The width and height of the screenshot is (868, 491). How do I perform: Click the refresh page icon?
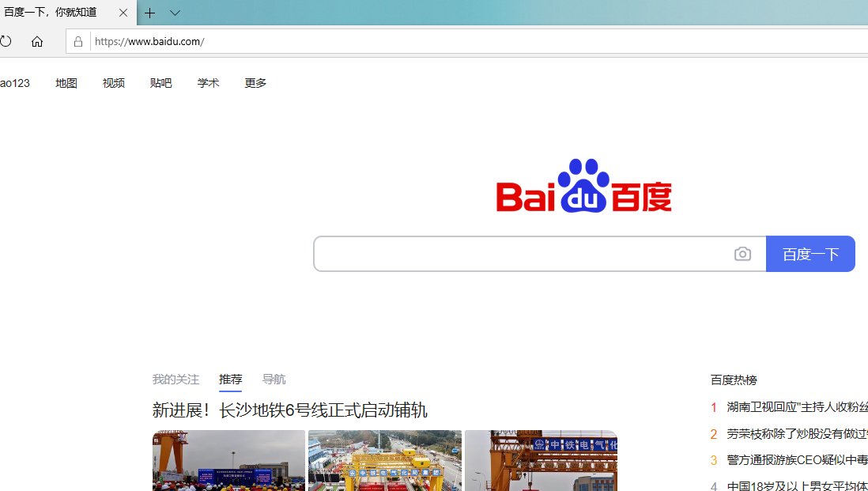click(x=6, y=42)
